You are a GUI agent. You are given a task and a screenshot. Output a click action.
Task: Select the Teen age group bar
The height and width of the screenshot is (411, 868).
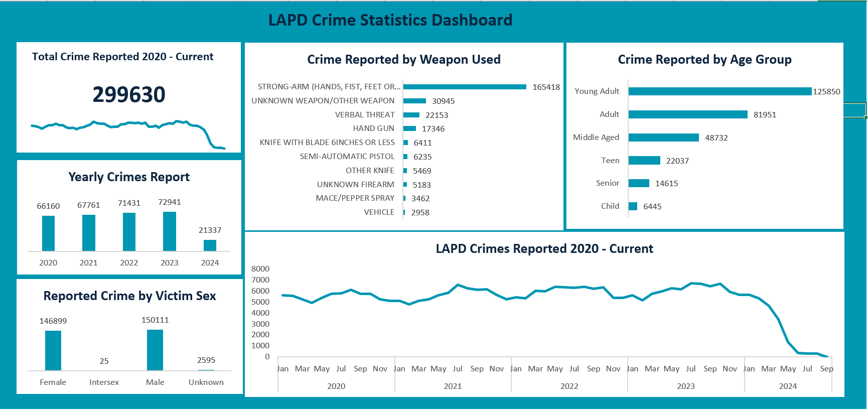click(645, 161)
